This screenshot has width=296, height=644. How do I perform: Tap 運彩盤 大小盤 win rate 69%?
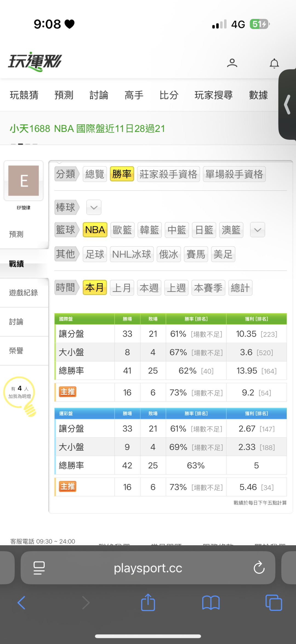point(178,447)
